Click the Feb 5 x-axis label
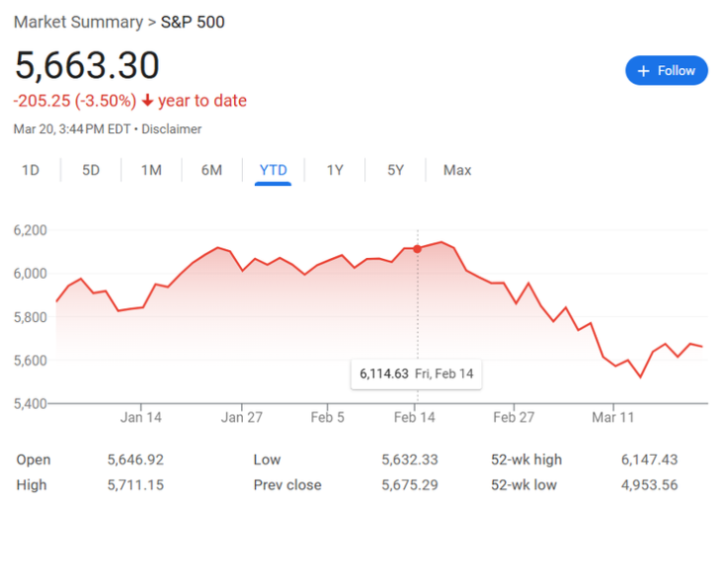This screenshot has width=728, height=583. pyautogui.click(x=327, y=417)
